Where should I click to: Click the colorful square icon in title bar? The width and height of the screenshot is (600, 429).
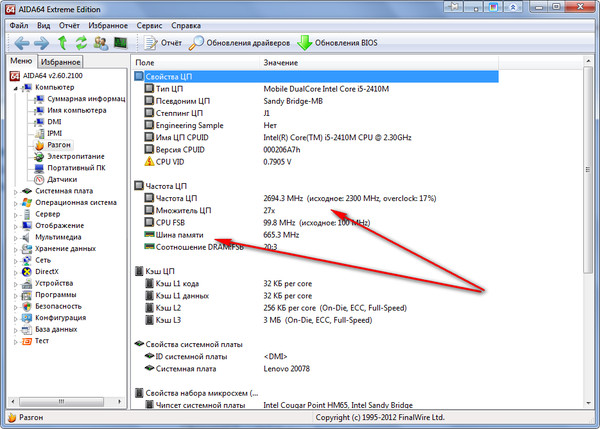(494, 6)
